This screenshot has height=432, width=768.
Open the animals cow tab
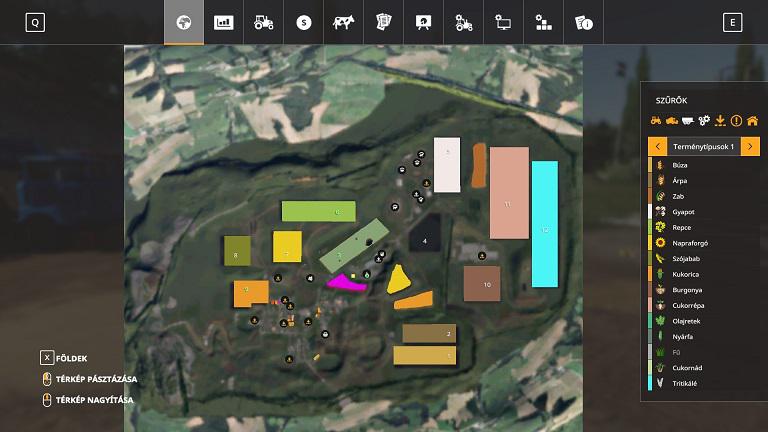click(x=344, y=22)
